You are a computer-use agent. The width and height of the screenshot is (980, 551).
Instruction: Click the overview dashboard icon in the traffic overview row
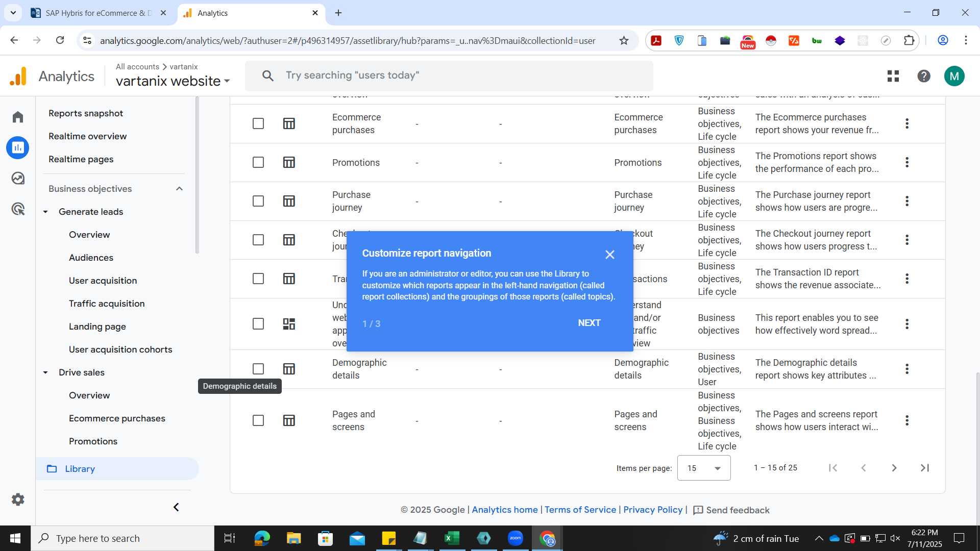[x=289, y=324]
